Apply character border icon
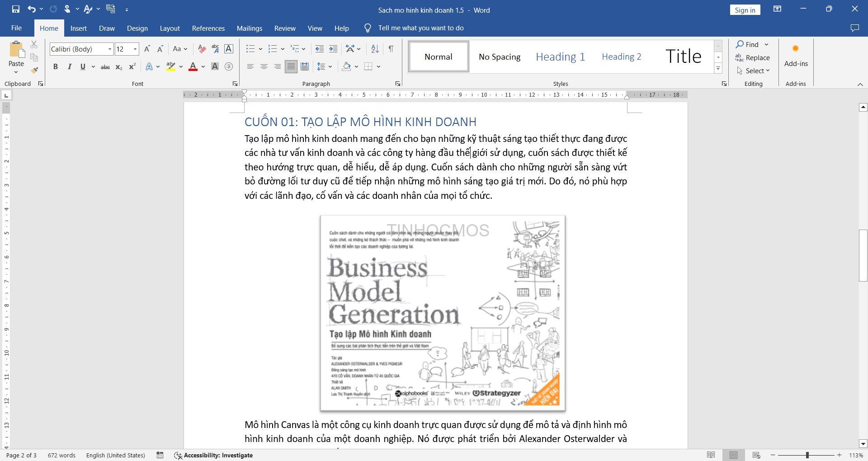Screen dimensions: 868x461 coord(229,49)
